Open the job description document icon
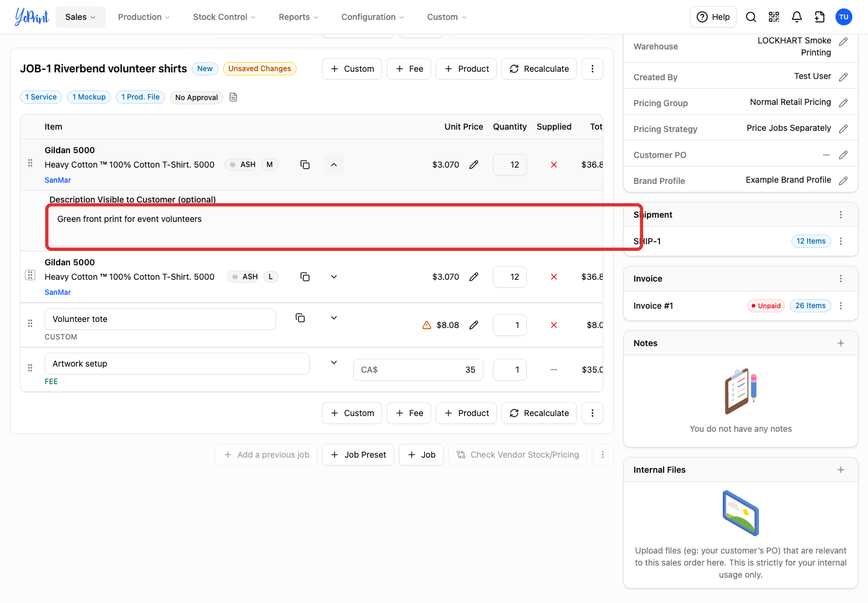Screen dimensions: 868x603 coord(233,97)
